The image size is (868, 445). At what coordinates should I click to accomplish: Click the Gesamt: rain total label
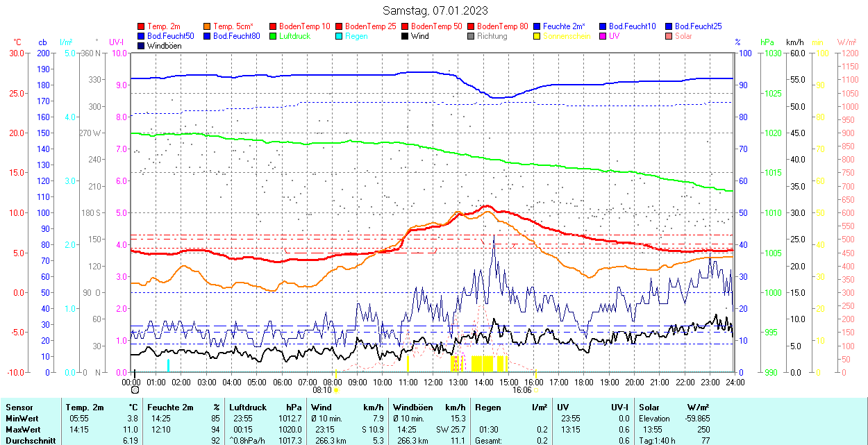tap(489, 440)
